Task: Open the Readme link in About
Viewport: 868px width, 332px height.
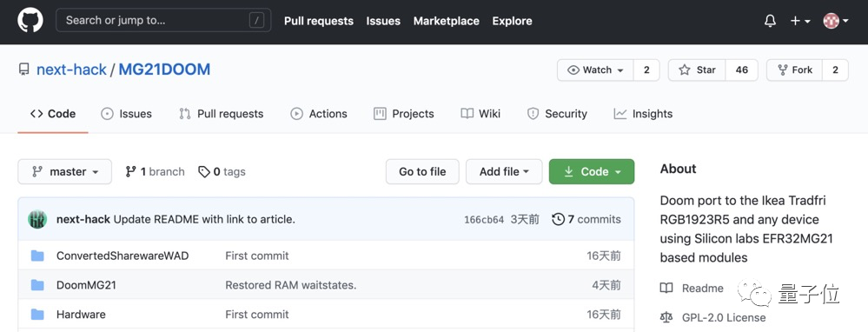Action: tap(692, 289)
